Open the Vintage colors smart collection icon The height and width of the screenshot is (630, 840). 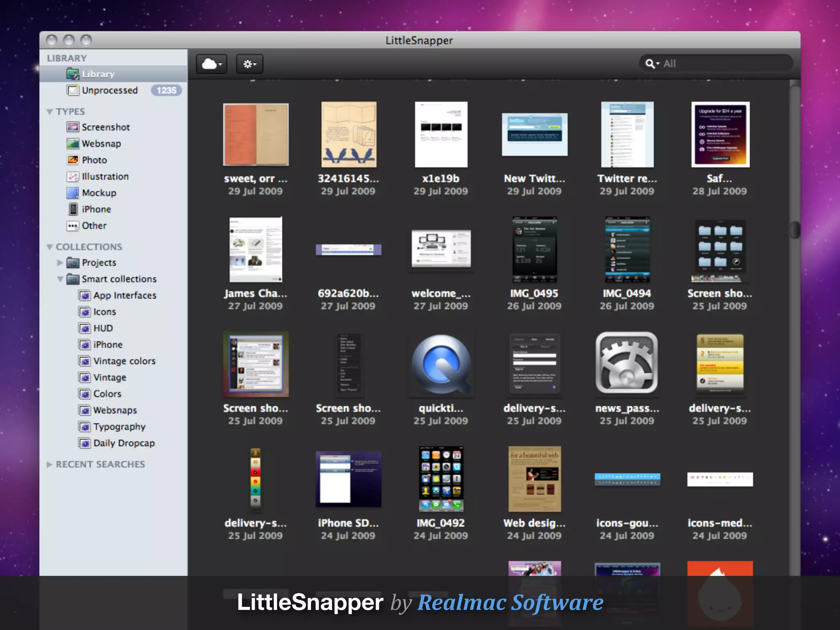point(84,361)
